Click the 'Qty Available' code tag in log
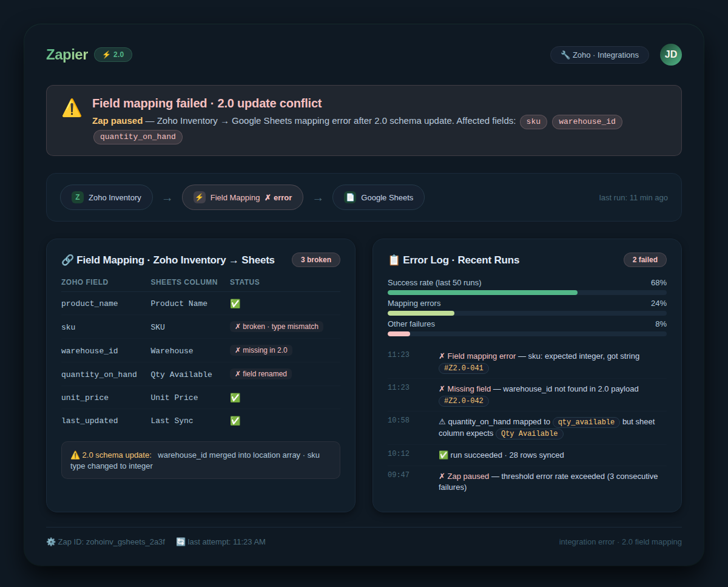This screenshot has height=587, width=728. pyautogui.click(x=530, y=433)
